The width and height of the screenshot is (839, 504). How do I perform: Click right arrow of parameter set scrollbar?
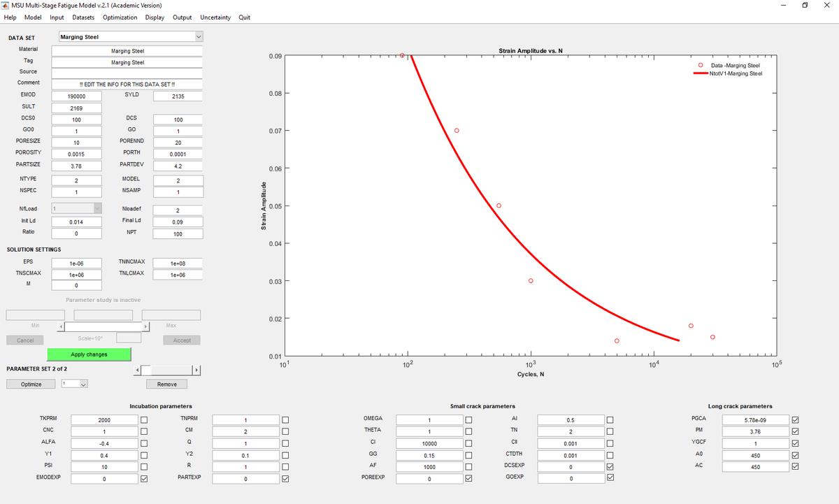click(197, 370)
